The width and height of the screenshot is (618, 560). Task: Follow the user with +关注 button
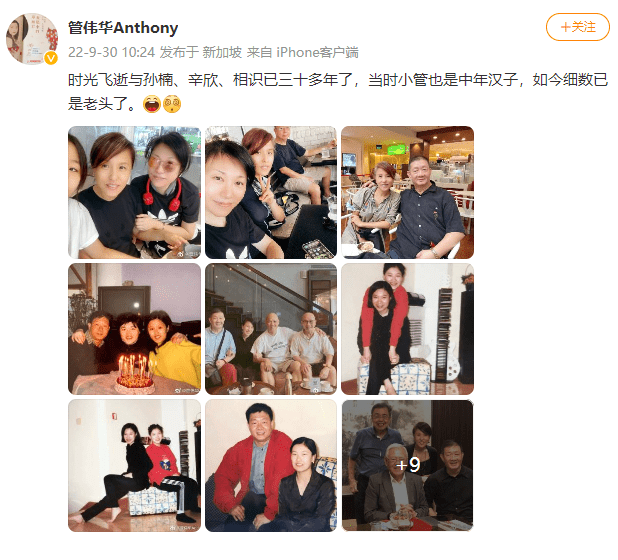[577, 27]
